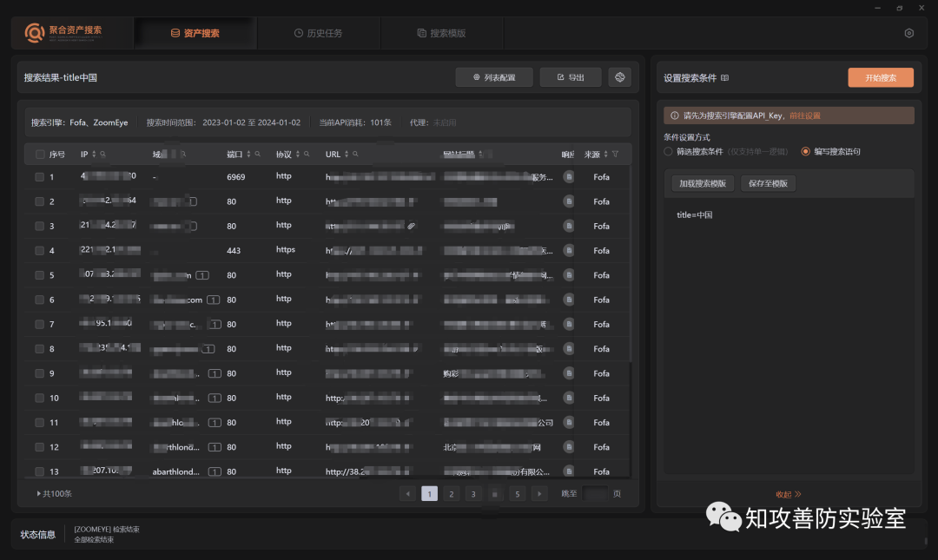Go to results page 3
The width and height of the screenshot is (938, 560).
473,494
